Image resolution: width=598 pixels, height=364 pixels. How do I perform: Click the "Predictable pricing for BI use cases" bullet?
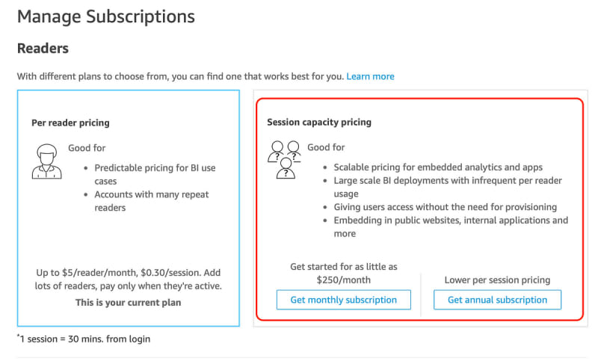pyautogui.click(x=155, y=174)
